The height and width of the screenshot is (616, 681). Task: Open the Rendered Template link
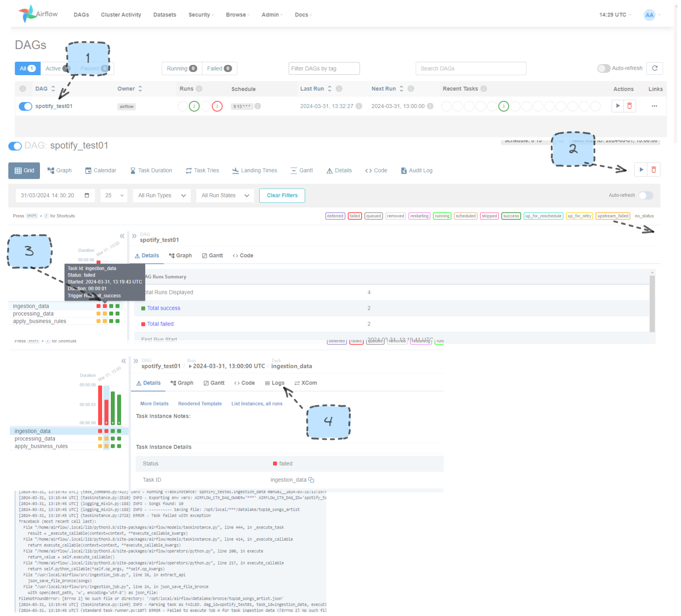click(x=200, y=403)
